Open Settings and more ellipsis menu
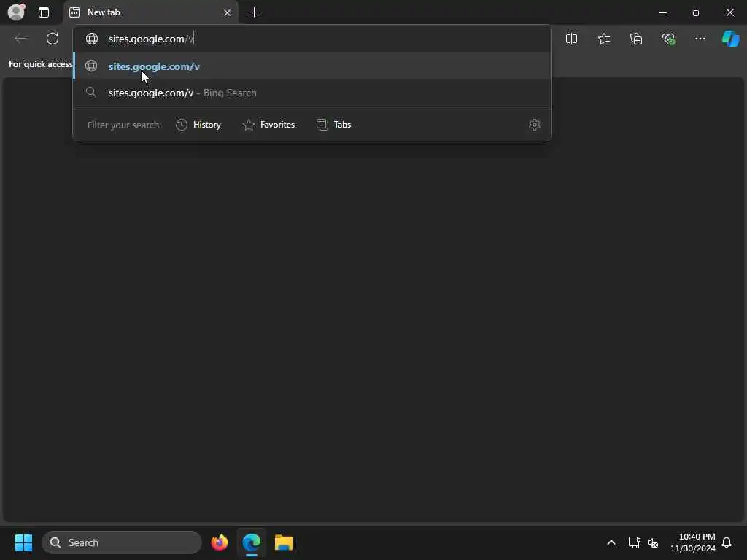Viewport: 747px width, 560px height. tap(700, 39)
